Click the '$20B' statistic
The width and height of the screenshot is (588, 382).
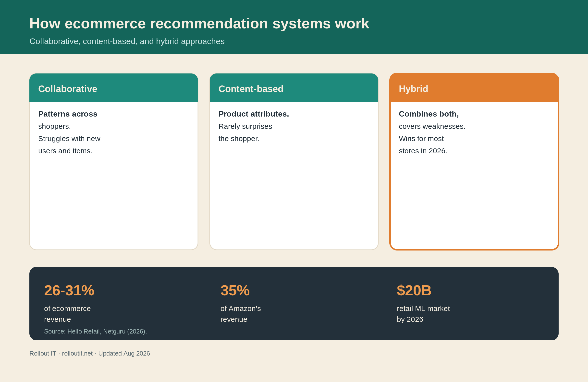[414, 290]
